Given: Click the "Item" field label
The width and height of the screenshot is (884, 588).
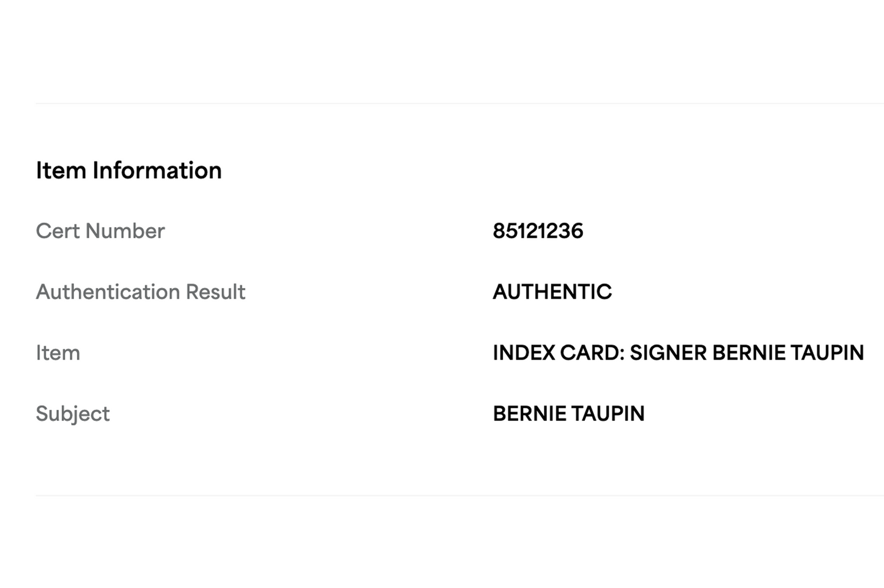Looking at the screenshot, I should pyautogui.click(x=58, y=353).
